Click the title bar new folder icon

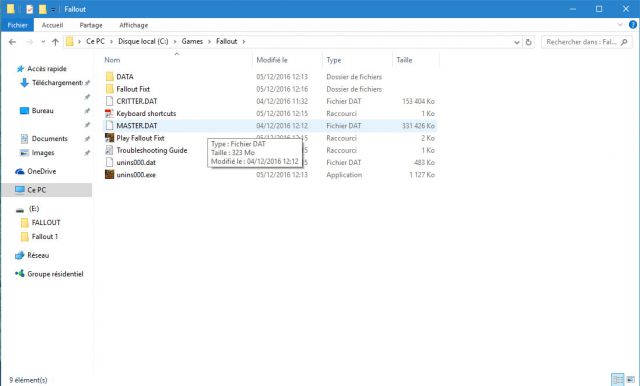click(x=42, y=9)
